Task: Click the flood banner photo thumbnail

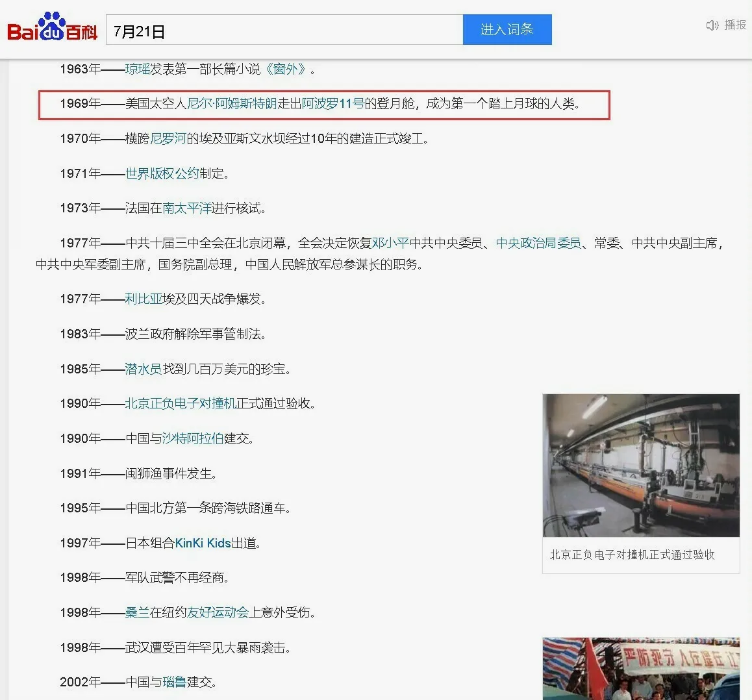Action: (x=641, y=668)
